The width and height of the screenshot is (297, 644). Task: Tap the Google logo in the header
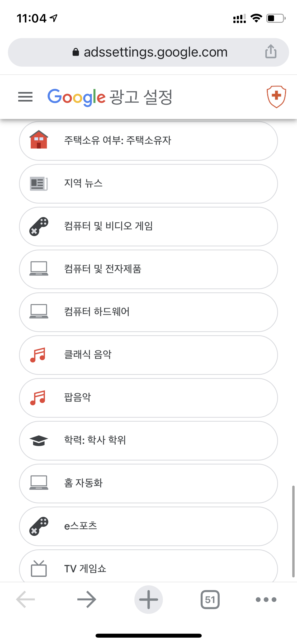(77, 97)
